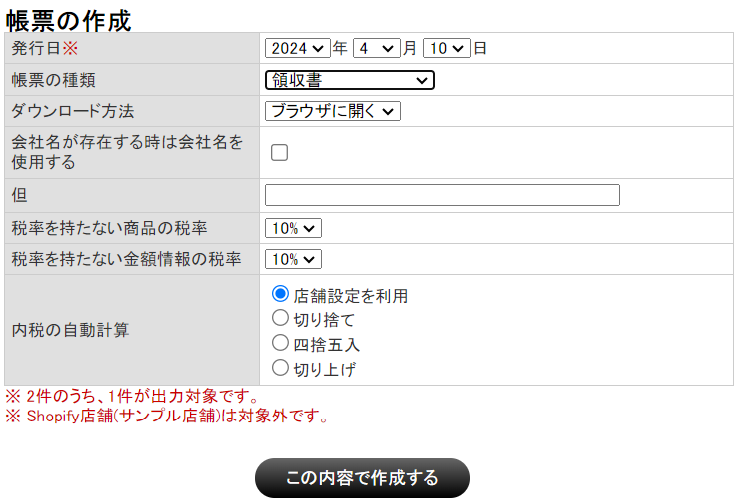Open tax rate dropdown for 税率を持たない金額情報

(293, 259)
